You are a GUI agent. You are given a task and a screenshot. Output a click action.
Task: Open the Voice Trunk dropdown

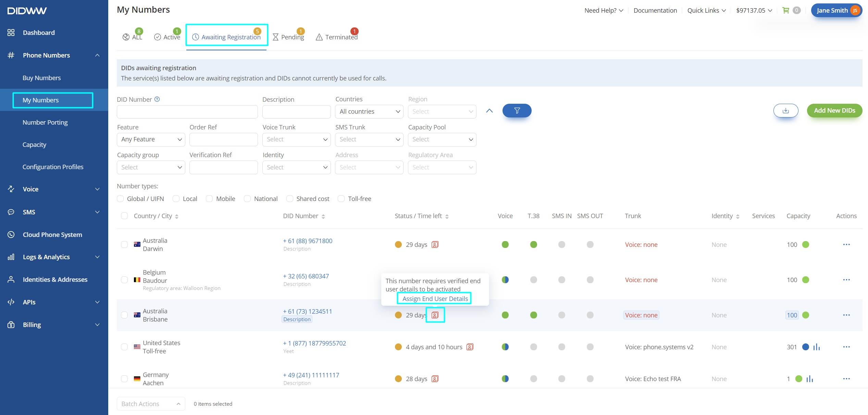(x=297, y=139)
